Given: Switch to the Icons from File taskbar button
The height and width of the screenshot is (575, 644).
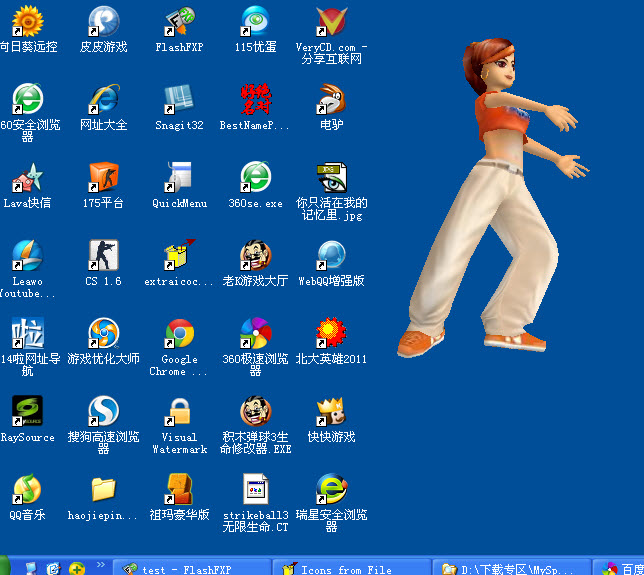Looking at the screenshot, I should 350,568.
